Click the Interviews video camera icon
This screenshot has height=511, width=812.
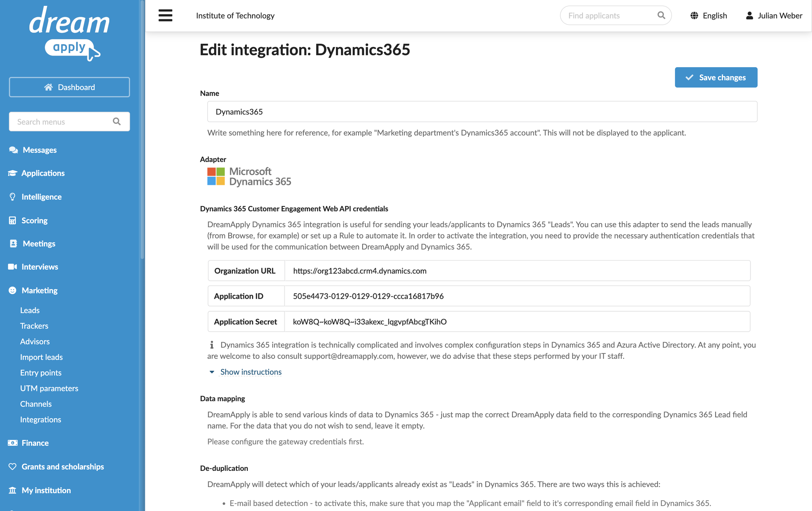[x=13, y=267]
